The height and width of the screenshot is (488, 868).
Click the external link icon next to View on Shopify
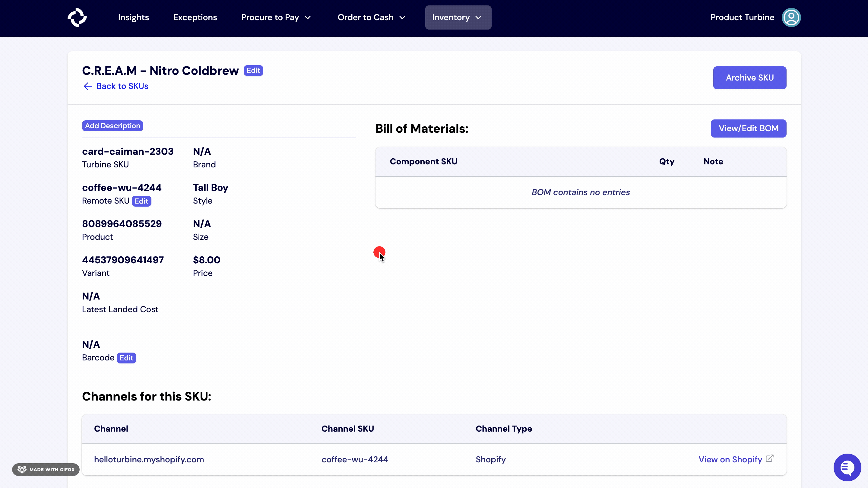(770, 458)
